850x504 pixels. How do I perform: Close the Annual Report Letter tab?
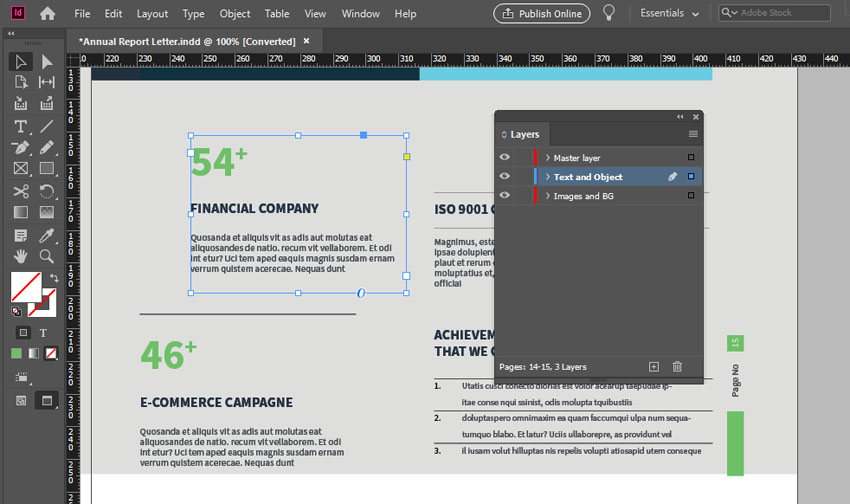tap(306, 41)
